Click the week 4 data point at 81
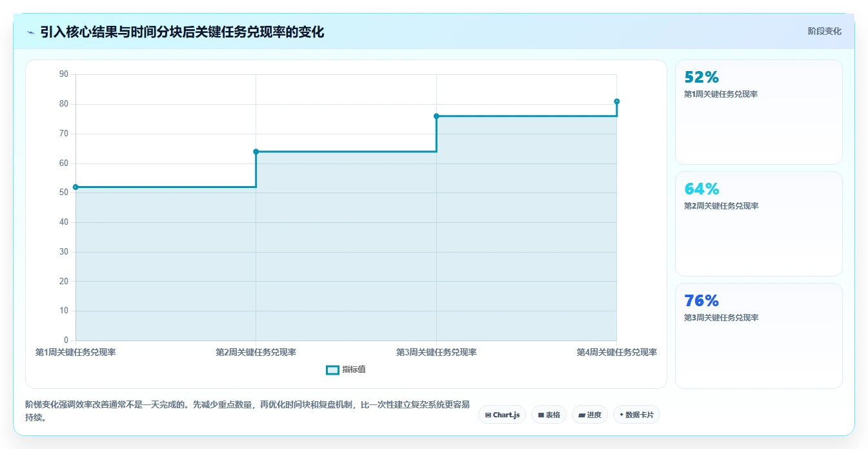The width and height of the screenshot is (868, 449). tap(617, 101)
